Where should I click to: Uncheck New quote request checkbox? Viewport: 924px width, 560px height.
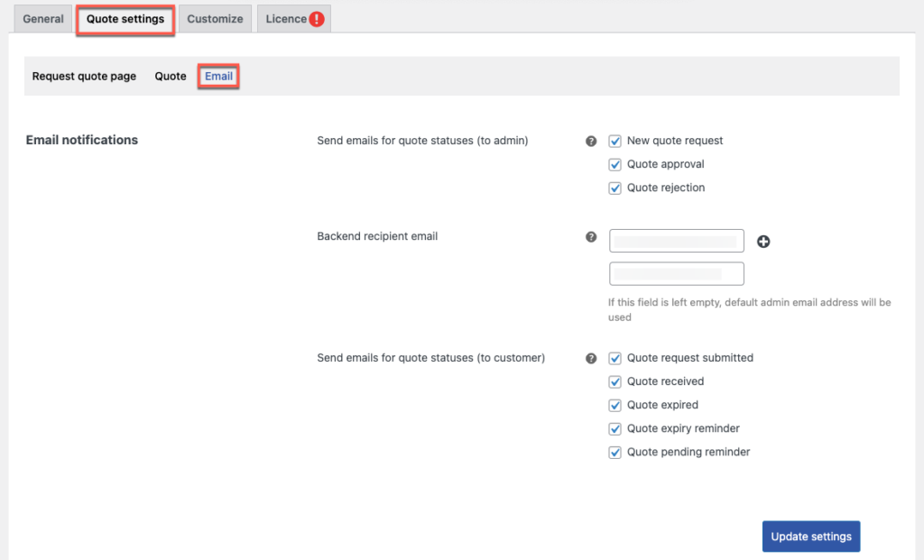coord(615,141)
